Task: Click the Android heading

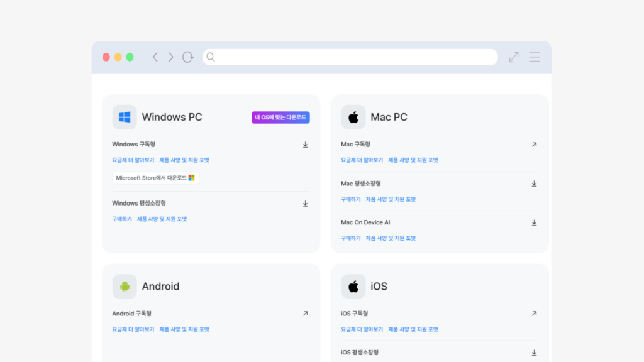Action: [x=160, y=286]
